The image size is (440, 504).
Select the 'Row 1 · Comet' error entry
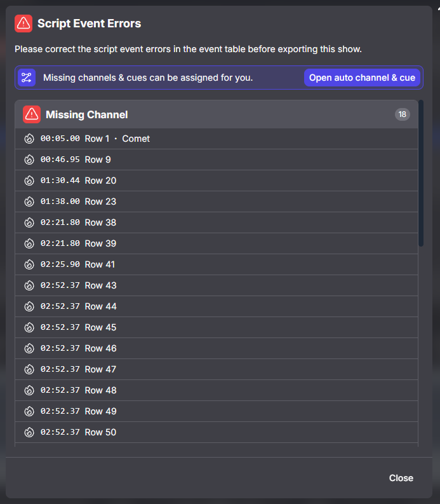tap(217, 139)
